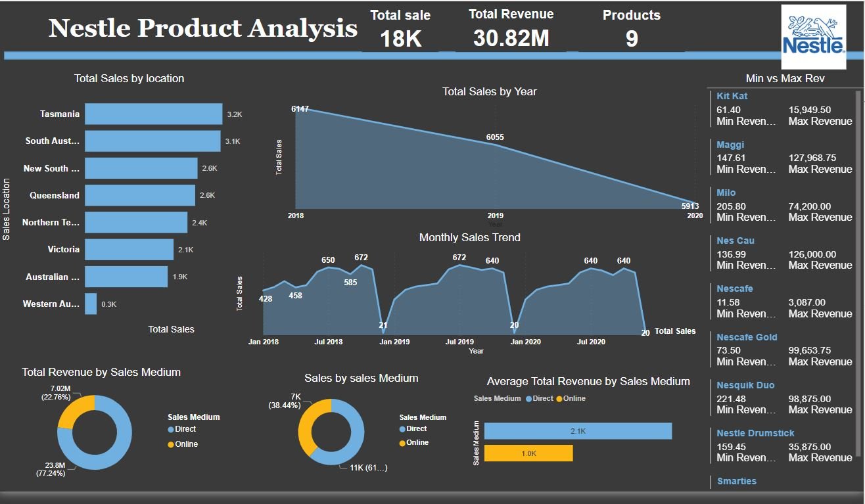Click the 2019 data point labeled 6055

click(x=495, y=145)
